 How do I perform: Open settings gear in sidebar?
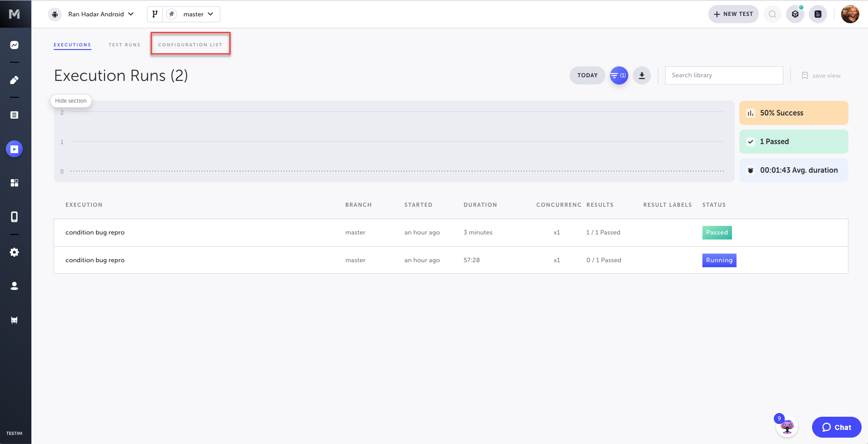[15, 252]
